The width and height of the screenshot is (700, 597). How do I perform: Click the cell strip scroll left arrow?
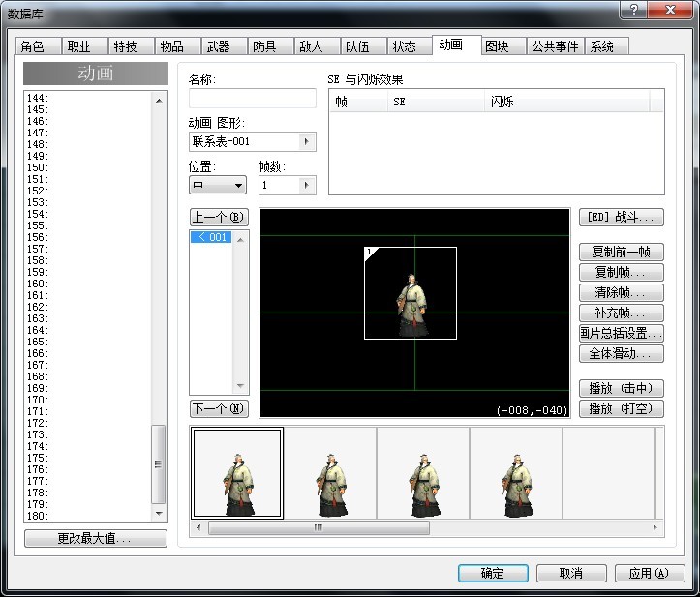[x=198, y=528]
